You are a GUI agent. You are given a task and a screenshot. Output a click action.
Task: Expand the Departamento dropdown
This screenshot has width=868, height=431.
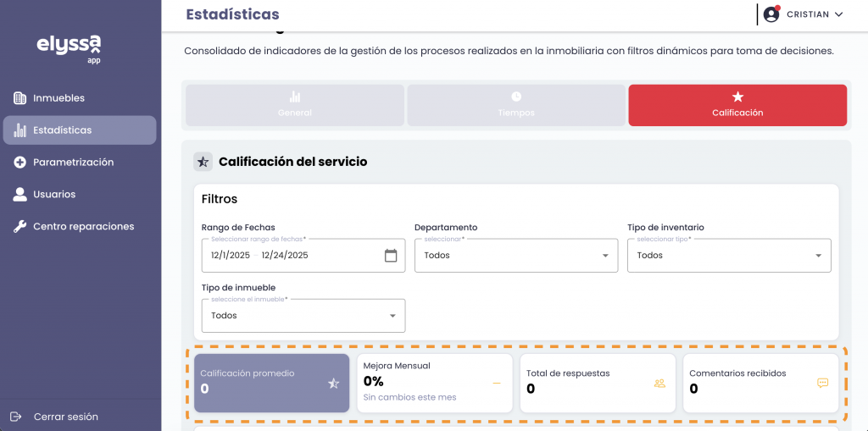click(x=515, y=256)
